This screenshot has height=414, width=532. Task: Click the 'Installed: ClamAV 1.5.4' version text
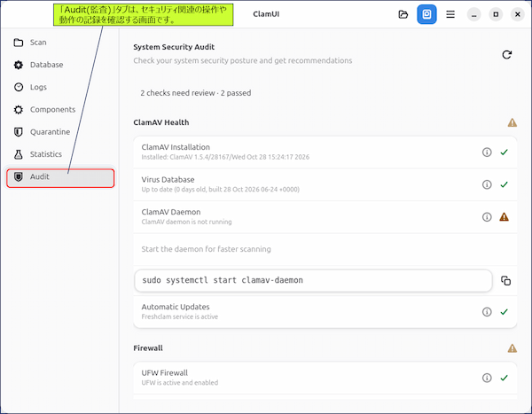[x=225, y=157]
